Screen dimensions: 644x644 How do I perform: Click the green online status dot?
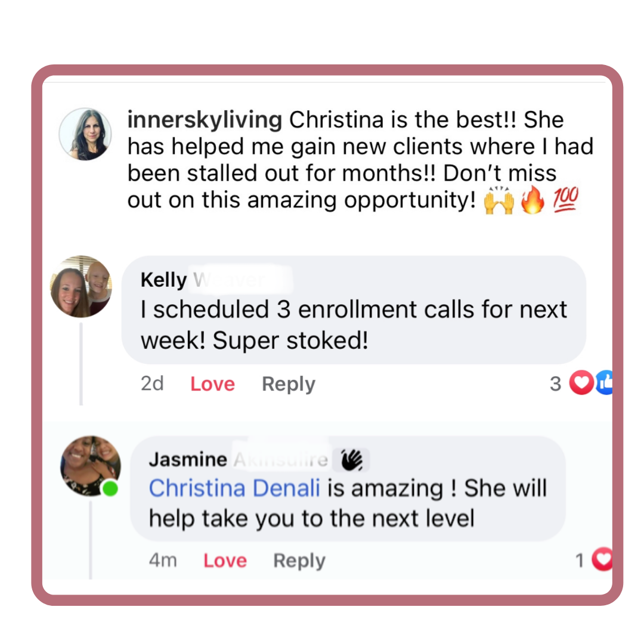[x=110, y=489]
